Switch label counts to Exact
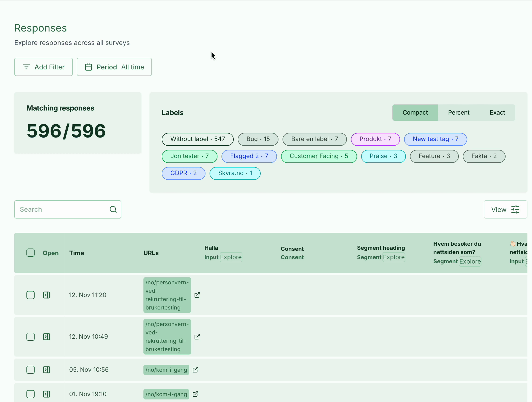Screen dimensions: 532x402 [x=497, y=113]
